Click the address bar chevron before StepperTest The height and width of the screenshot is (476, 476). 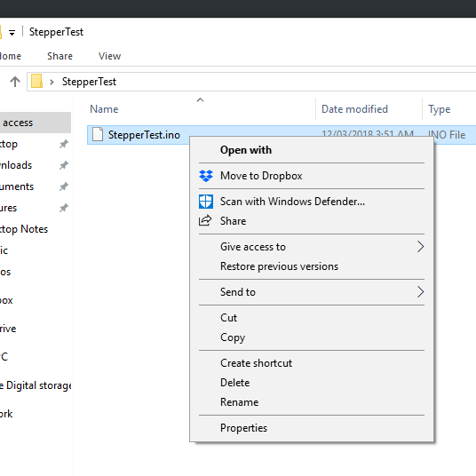[x=52, y=82]
